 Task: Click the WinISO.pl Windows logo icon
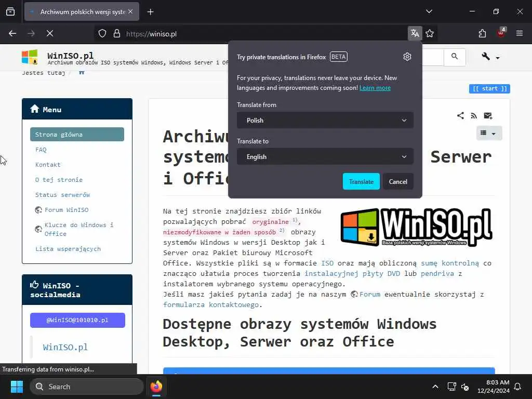[30, 57]
